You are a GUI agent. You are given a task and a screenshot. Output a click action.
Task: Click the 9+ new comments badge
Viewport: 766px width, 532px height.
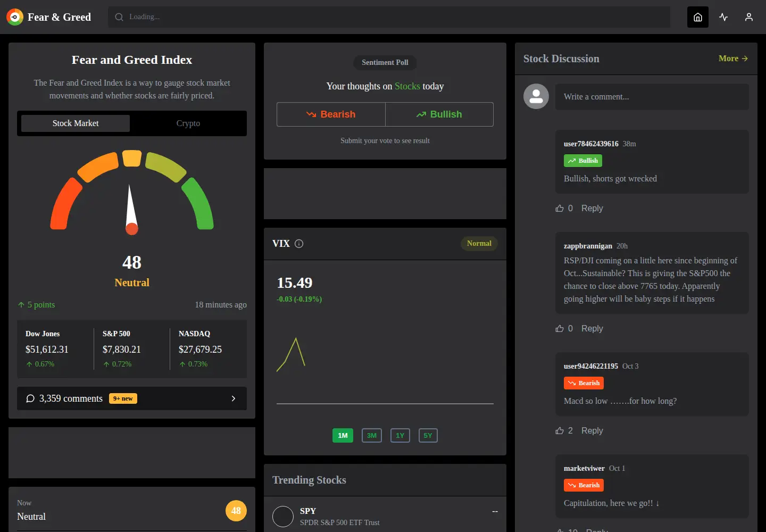click(123, 398)
